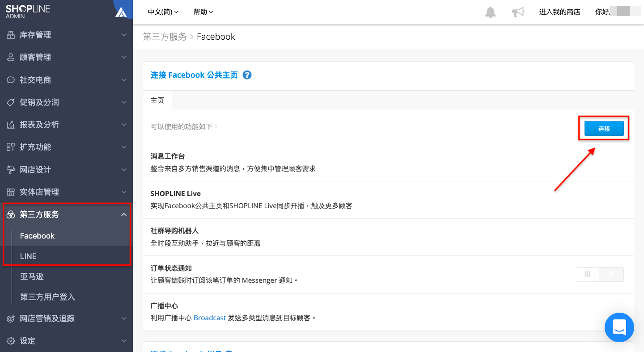Open the 中文(简) language dropdown
This screenshot has height=352, width=644.
pyautogui.click(x=162, y=12)
